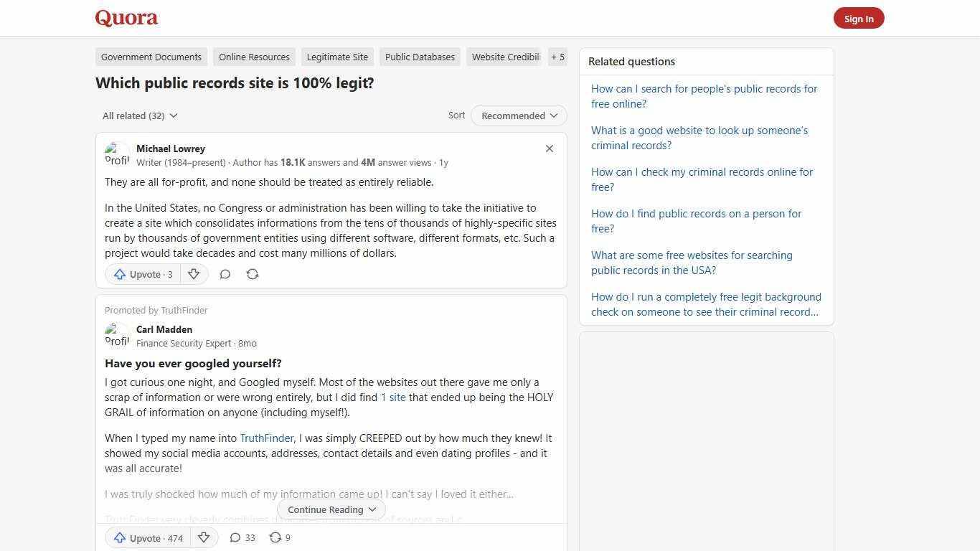980x551 pixels.
Task: Select the Public Databases topic chip
Action: coord(420,57)
